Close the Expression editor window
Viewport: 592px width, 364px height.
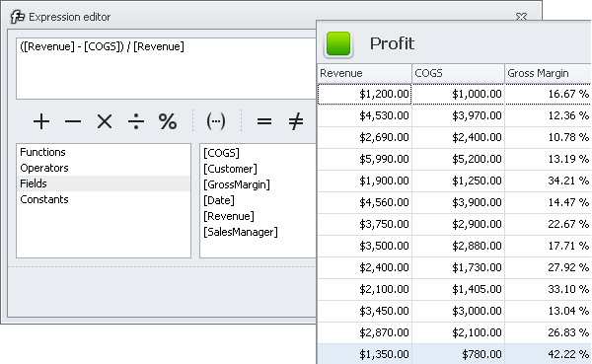click(x=521, y=17)
